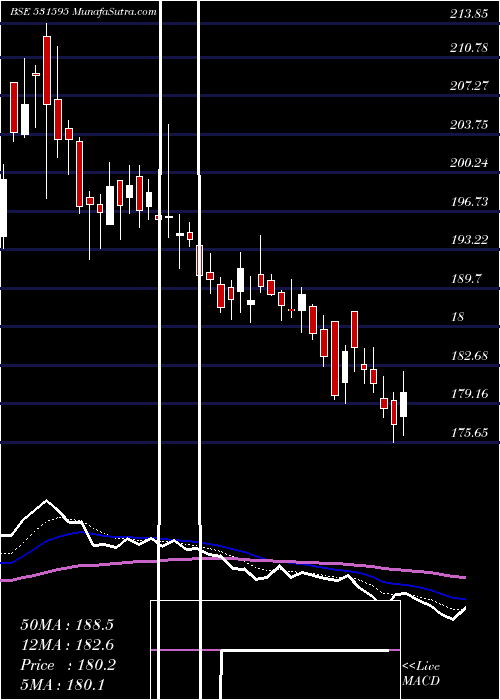500x700 pixels.
Task: Click the <<Live MACD label
Action: point(421,673)
